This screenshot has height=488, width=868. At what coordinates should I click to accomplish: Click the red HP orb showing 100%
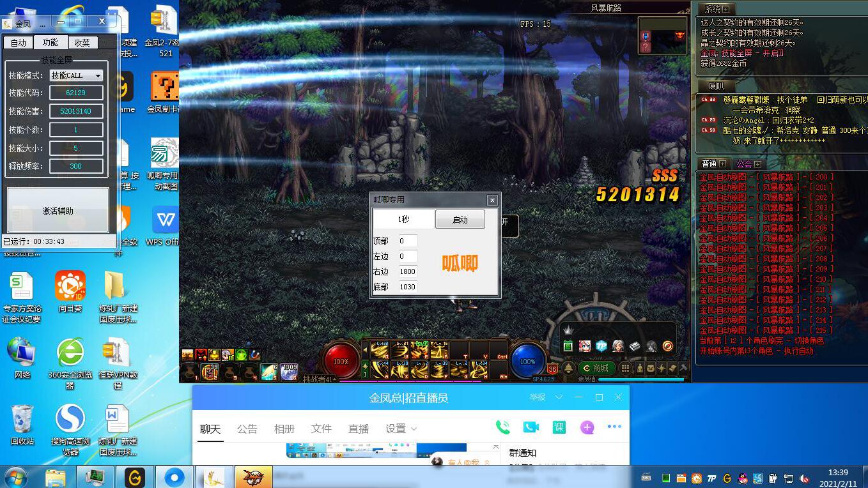pos(341,362)
